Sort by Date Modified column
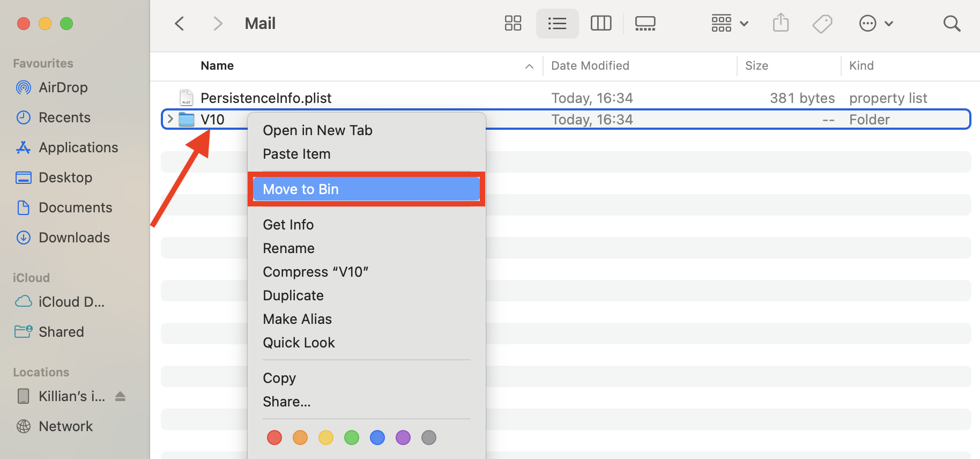The image size is (980, 459). pos(590,65)
